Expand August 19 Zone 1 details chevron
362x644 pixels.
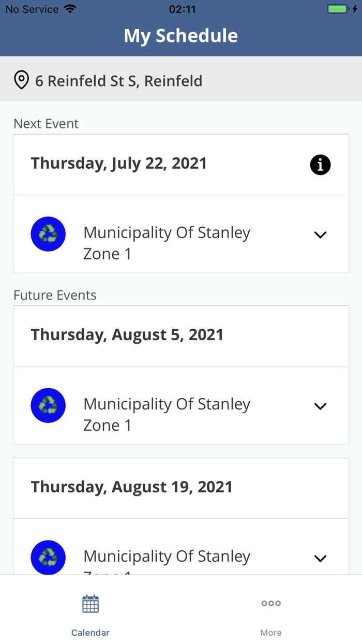tap(320, 559)
